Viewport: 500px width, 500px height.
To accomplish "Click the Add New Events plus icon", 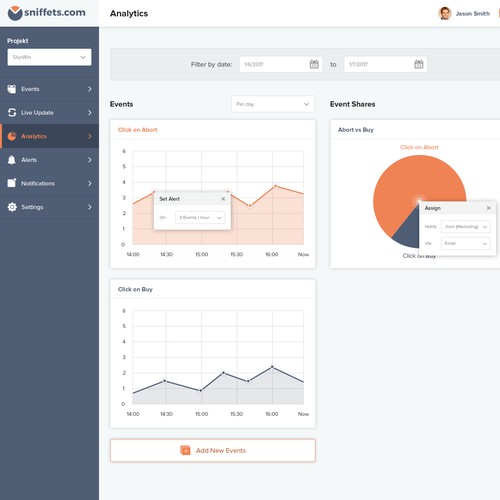I will coord(185,450).
